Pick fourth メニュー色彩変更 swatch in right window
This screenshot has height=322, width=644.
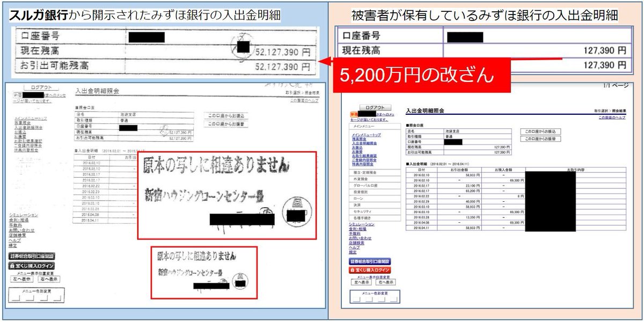coord(393,299)
